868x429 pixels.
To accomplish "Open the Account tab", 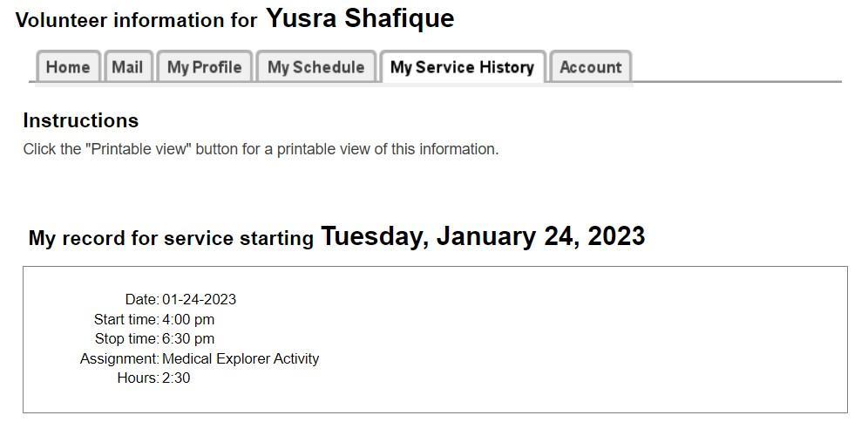I will (590, 67).
